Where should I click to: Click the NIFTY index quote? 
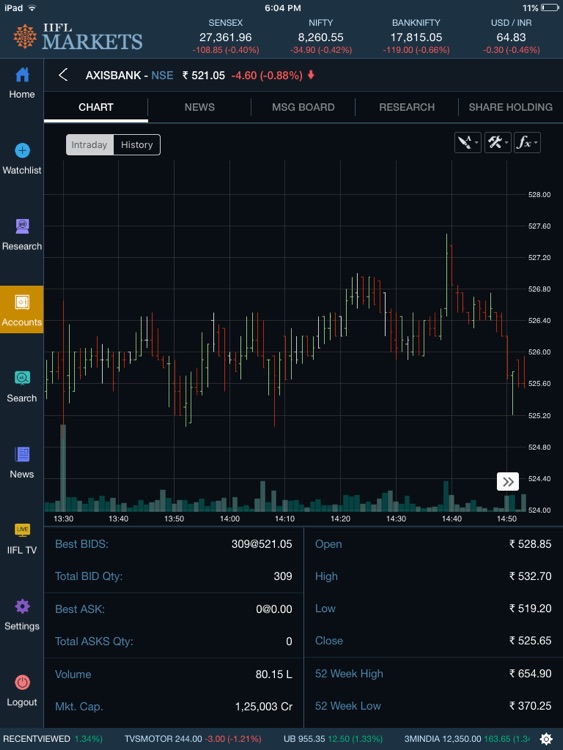click(x=320, y=36)
